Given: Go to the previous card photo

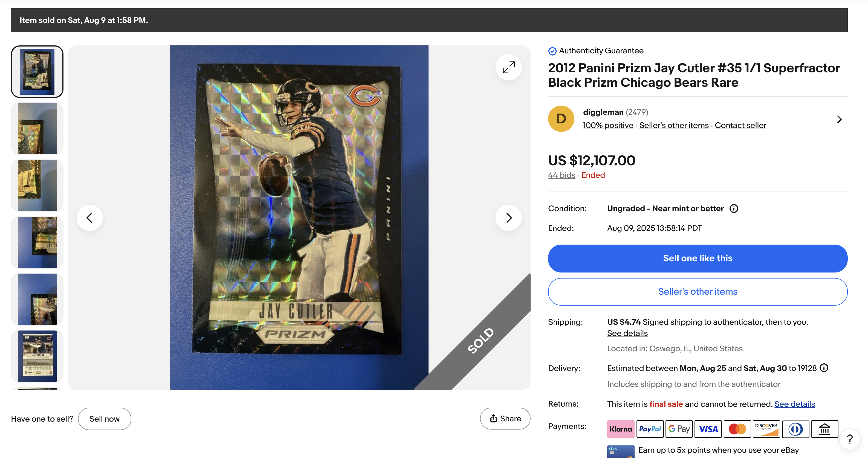Looking at the screenshot, I should (x=90, y=218).
